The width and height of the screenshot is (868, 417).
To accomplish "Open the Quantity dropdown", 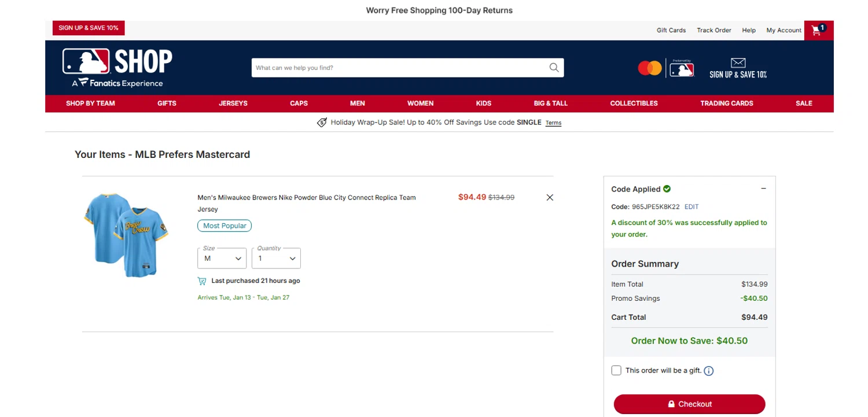I will pyautogui.click(x=276, y=258).
